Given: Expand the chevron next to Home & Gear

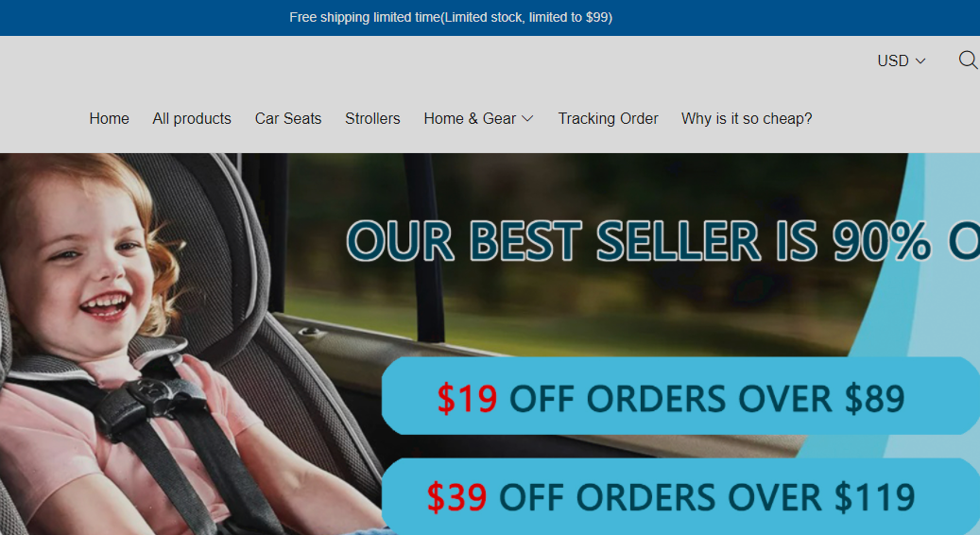Looking at the screenshot, I should pyautogui.click(x=527, y=119).
